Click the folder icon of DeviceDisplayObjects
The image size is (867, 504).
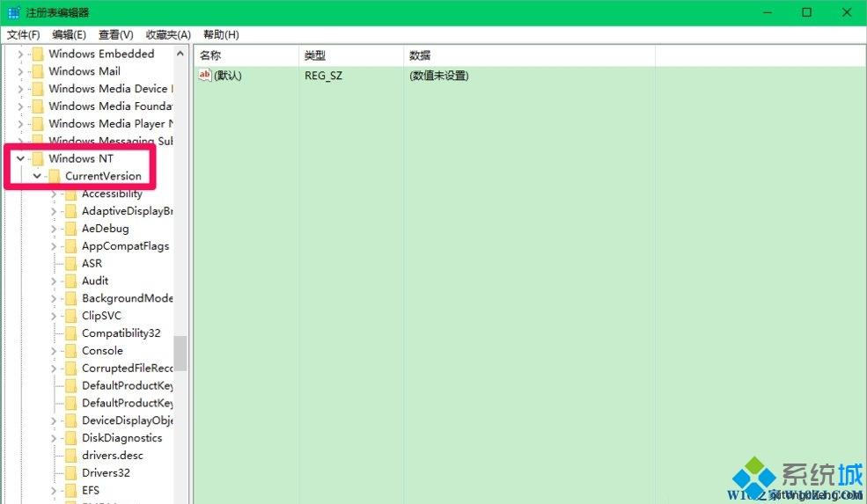[x=70, y=420]
